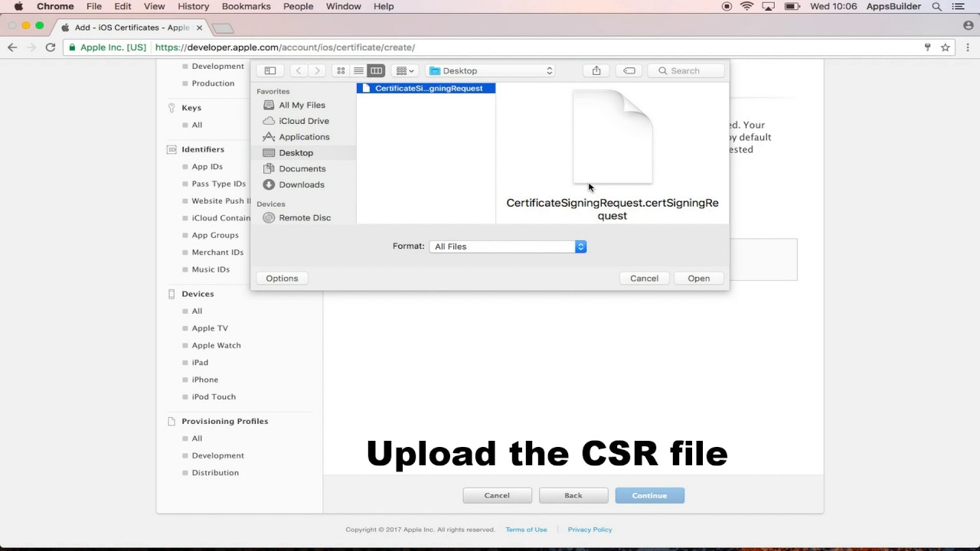Open Spotlight search icon
The image size is (980, 551).
point(936,6)
